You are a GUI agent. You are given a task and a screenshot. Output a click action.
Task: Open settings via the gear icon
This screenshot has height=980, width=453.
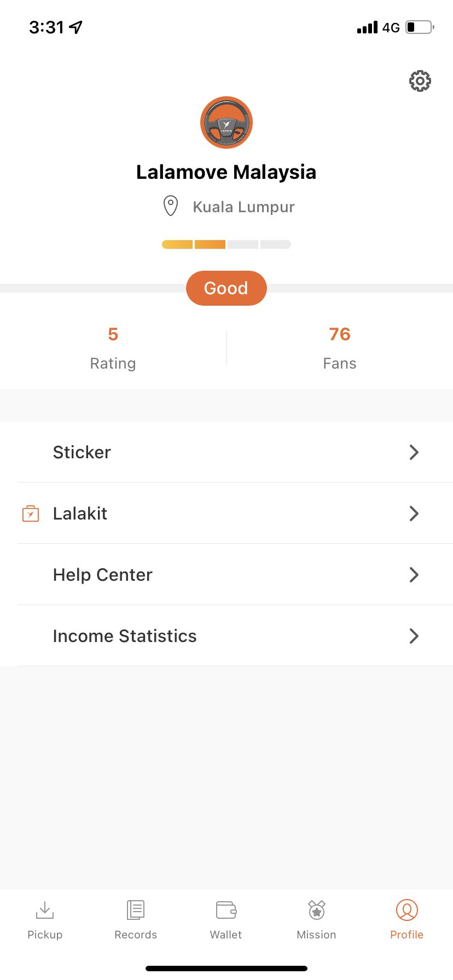tap(420, 81)
